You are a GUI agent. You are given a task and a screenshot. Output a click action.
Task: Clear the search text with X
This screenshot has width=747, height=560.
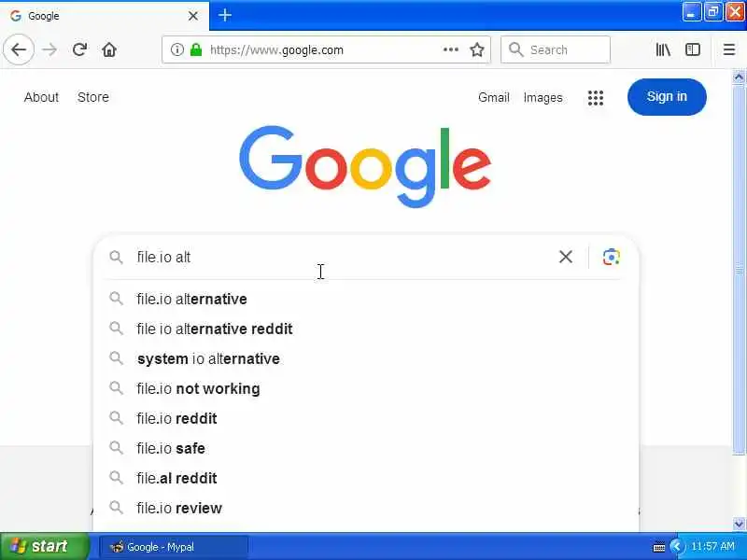566,257
